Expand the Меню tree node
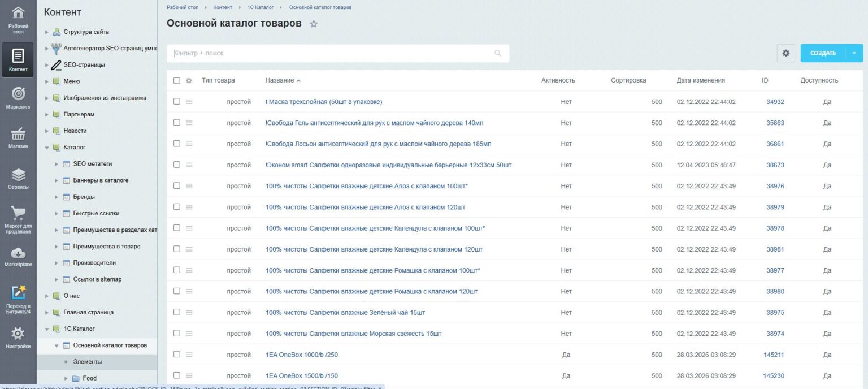Viewport: 868px width, 389px height. (x=47, y=81)
